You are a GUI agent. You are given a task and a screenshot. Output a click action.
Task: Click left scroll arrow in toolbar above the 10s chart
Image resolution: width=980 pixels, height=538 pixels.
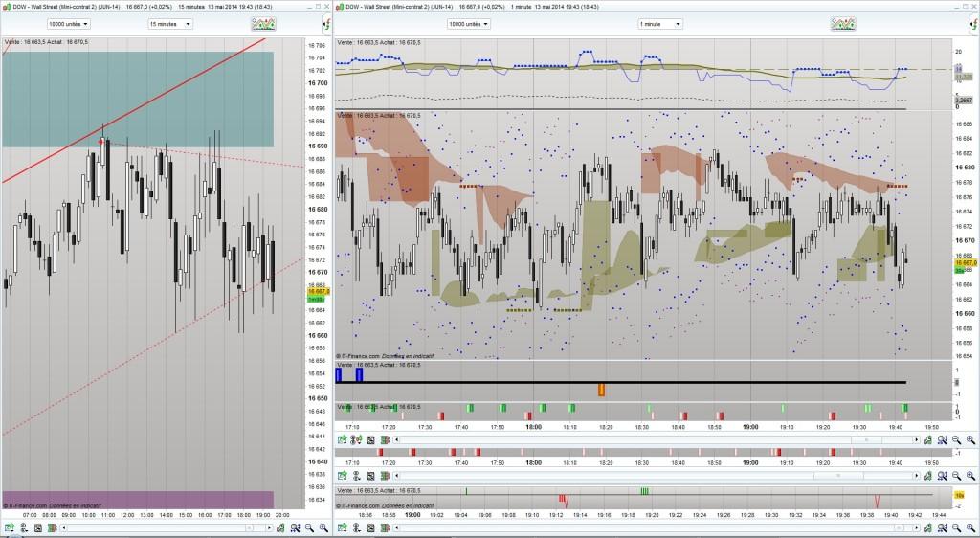pos(395,476)
